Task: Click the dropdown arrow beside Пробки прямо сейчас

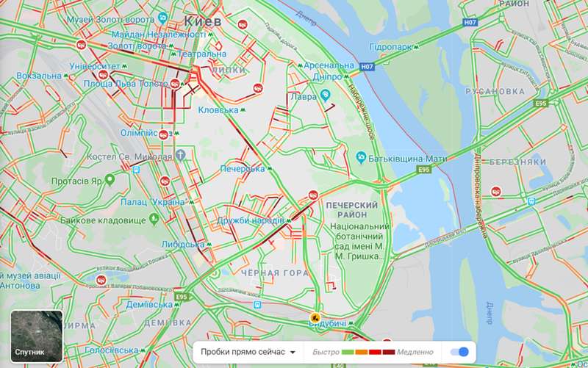Action: (x=293, y=353)
